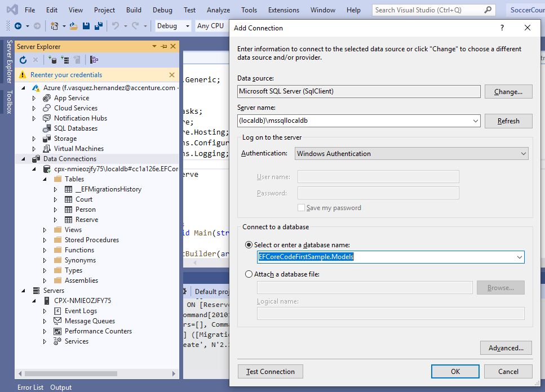Select the _EFMigrationsHistory table
545x392 pixels.
(108, 189)
